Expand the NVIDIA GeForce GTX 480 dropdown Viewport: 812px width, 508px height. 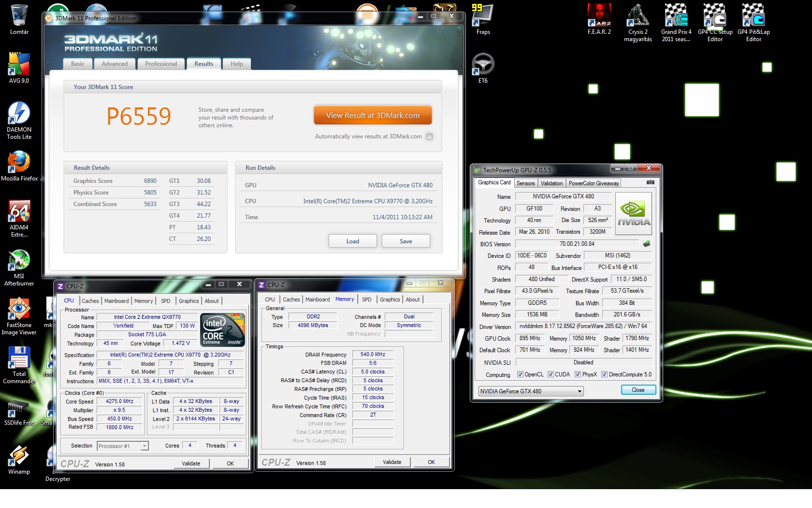531,391
